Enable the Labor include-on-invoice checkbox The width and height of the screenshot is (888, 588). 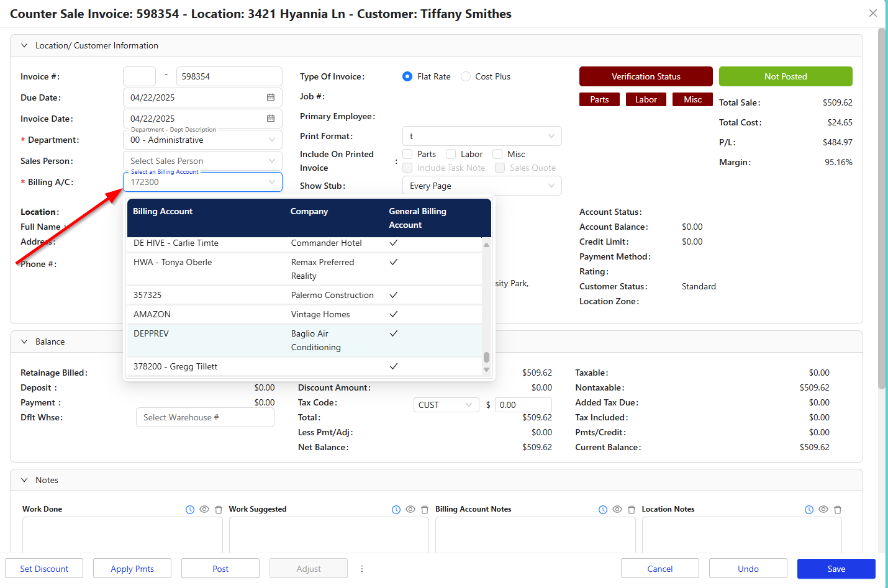pos(451,154)
